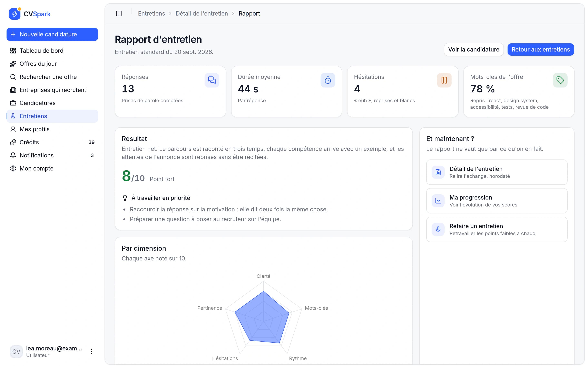Image resolution: width=588 pixels, height=368 pixels.
Task: Open the Ma progression card
Action: tap(497, 201)
